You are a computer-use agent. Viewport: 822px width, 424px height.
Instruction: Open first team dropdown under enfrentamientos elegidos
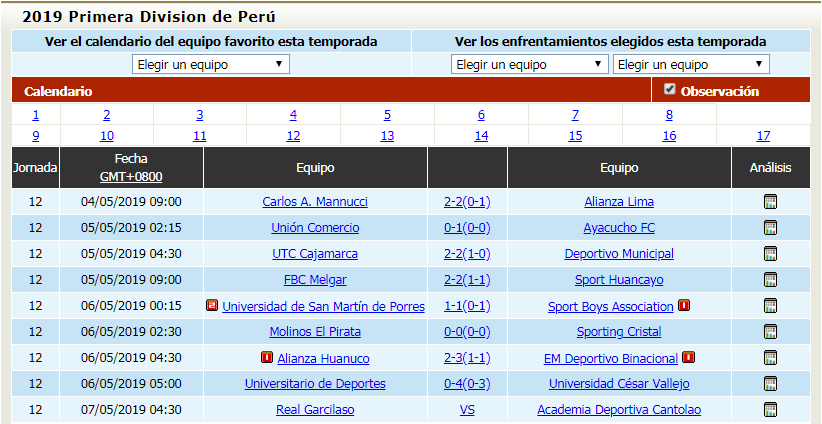(x=529, y=64)
